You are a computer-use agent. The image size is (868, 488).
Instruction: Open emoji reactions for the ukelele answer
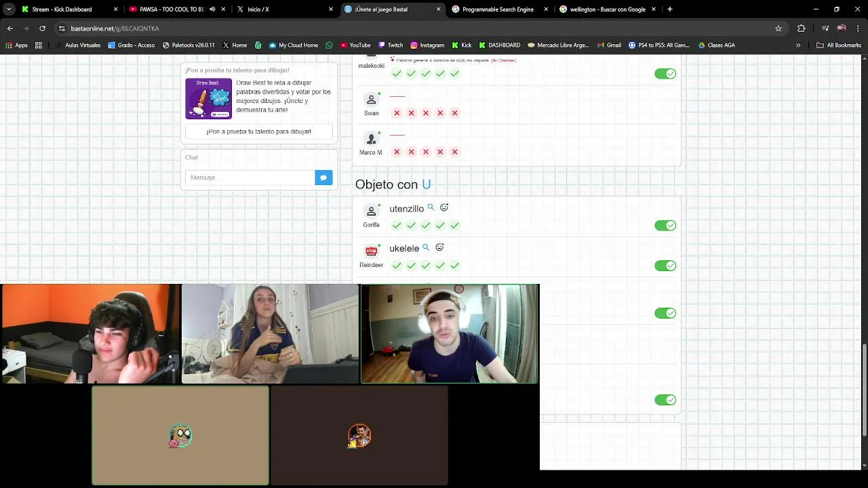(439, 247)
